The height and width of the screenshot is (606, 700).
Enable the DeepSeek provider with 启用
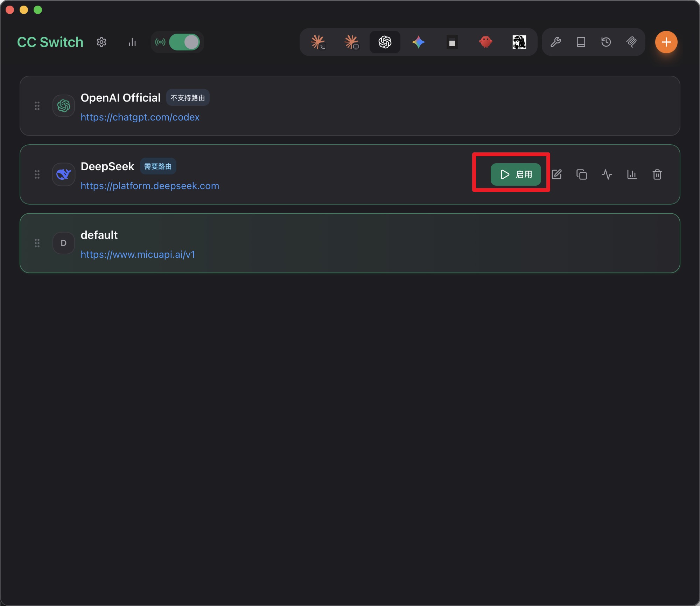point(516,174)
